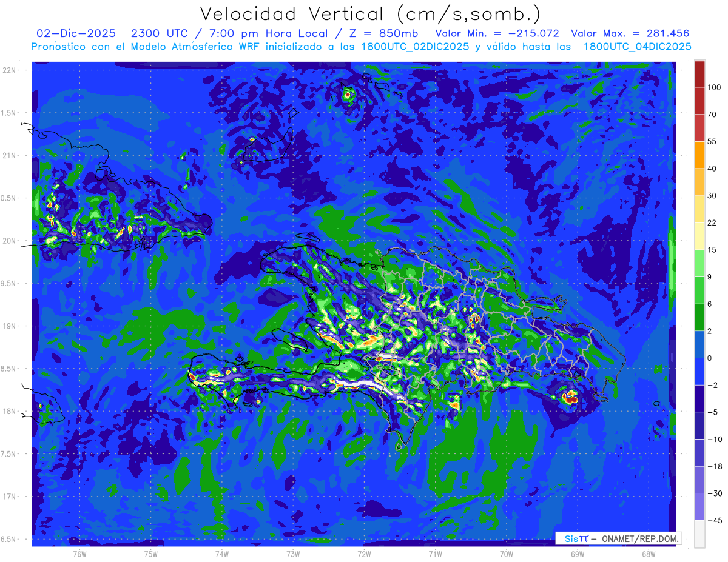Click the colorbar value "22"
The image size is (728, 562).
coord(713,222)
